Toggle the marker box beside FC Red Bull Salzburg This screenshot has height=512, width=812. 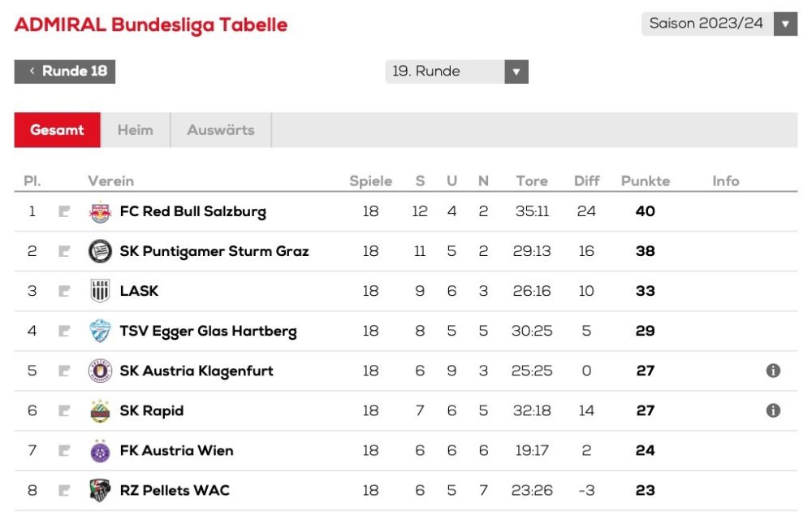(64, 212)
